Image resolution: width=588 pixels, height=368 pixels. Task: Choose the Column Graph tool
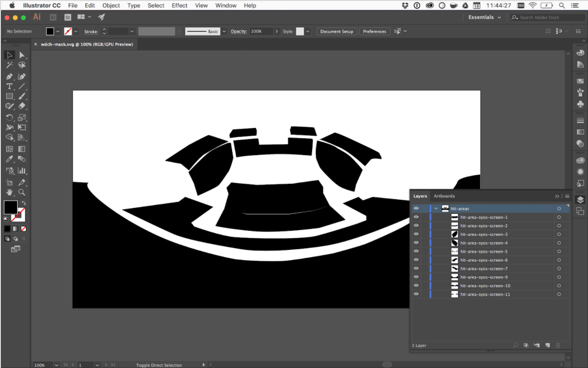coord(22,171)
